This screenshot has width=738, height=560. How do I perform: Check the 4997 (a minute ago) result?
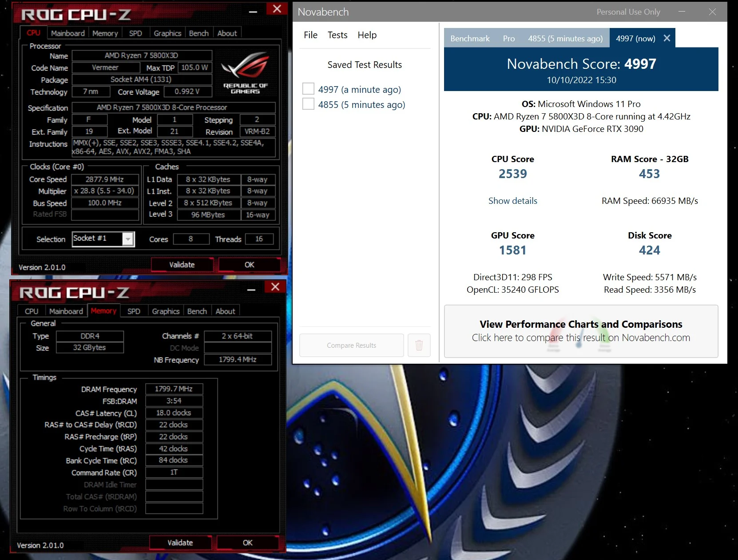[308, 89]
